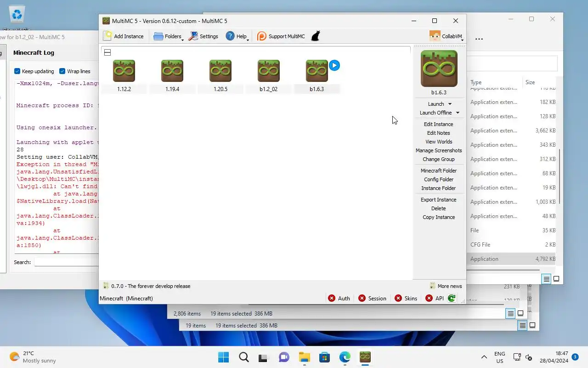The height and width of the screenshot is (368, 588).
Task: Click the MultiMC taskbar icon
Action: tap(365, 357)
